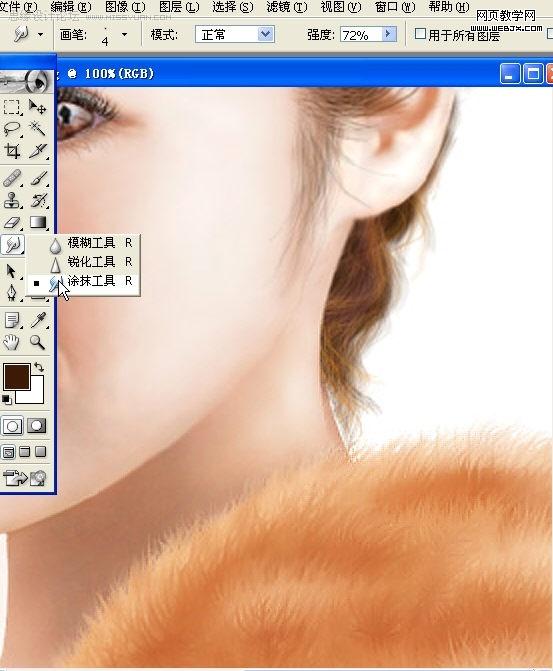Select the Brush tool

pos(38,178)
